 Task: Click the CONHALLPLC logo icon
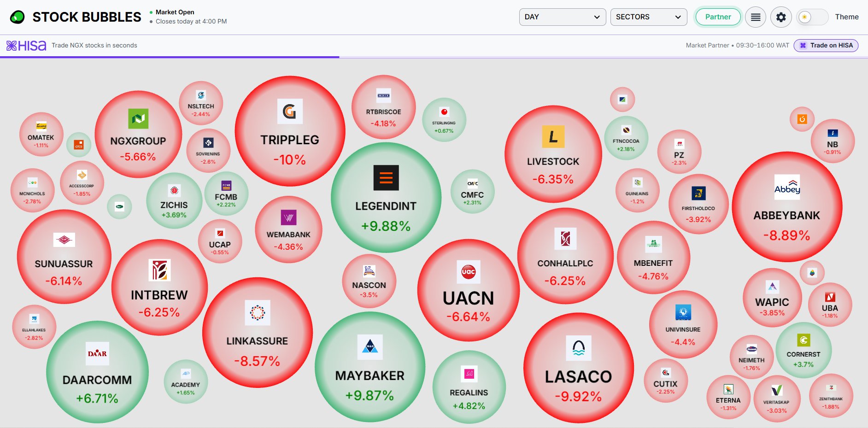tap(565, 239)
